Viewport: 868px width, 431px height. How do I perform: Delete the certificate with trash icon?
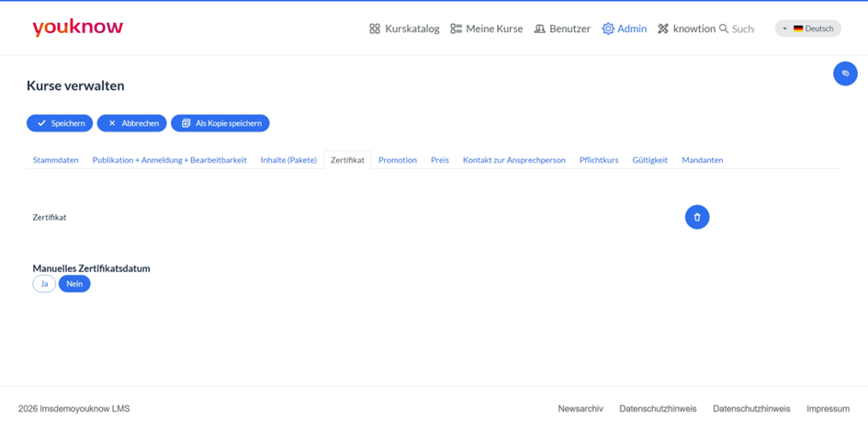coord(697,217)
